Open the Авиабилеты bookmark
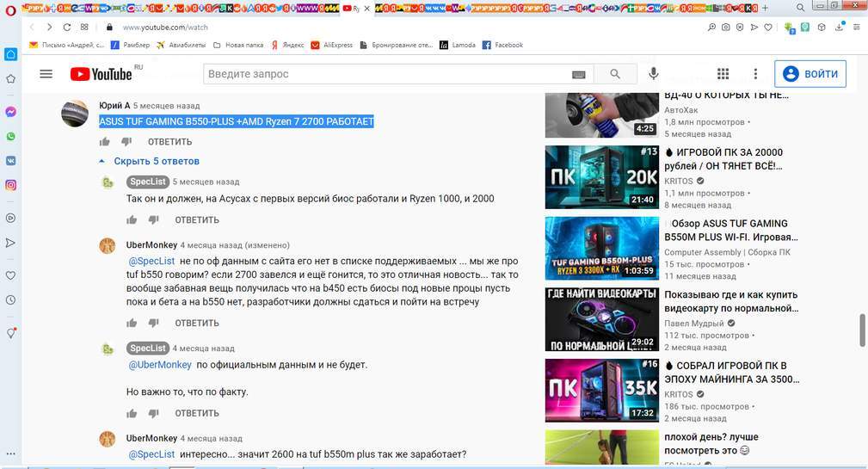This screenshot has width=868, height=469. click(x=181, y=45)
